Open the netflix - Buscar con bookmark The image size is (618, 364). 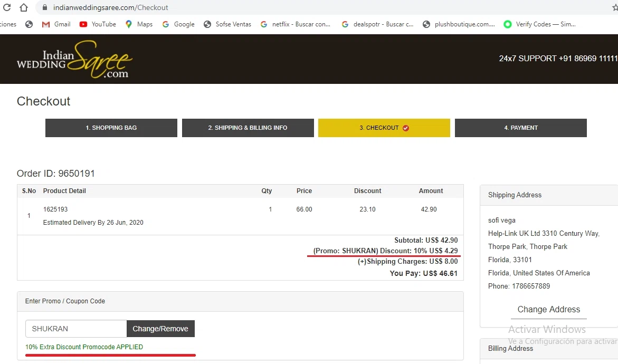pos(295,24)
